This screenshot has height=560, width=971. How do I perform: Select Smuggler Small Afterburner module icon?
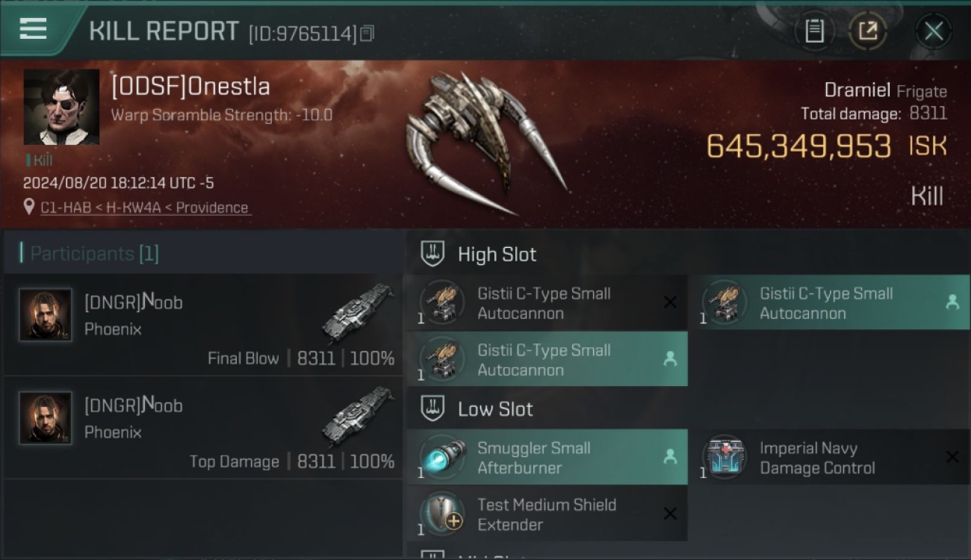click(x=442, y=457)
